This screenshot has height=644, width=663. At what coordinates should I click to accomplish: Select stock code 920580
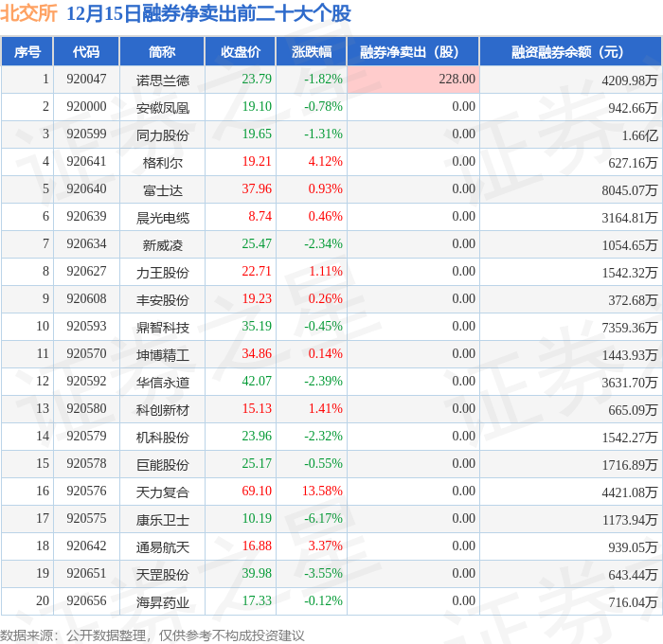86,409
